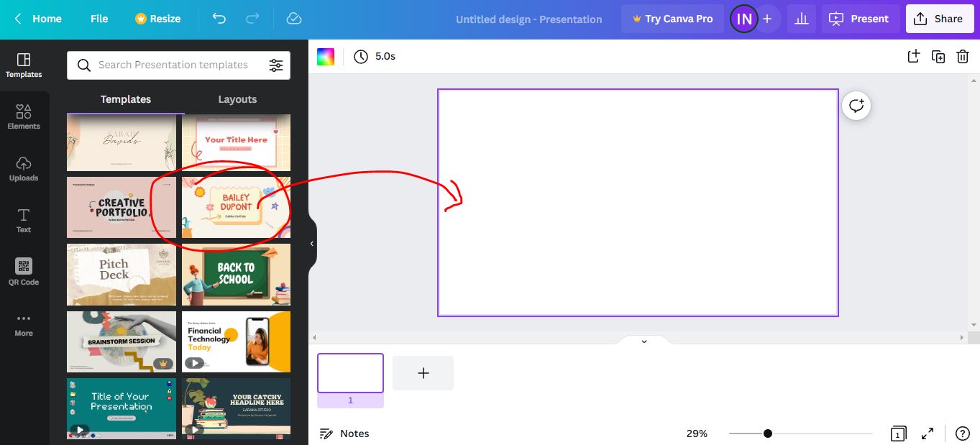Screen dimensions: 980x445
Task: Open the QR Code panel
Action: coord(24,271)
